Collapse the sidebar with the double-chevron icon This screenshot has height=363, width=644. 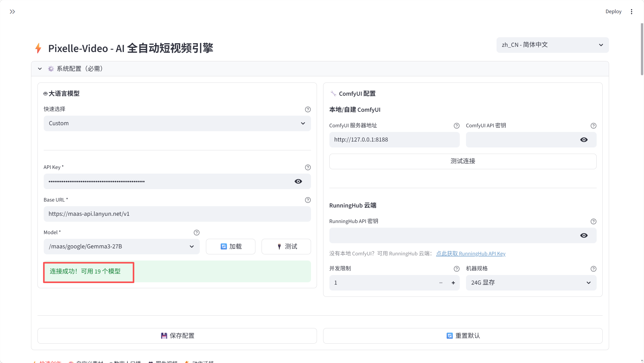point(12,11)
